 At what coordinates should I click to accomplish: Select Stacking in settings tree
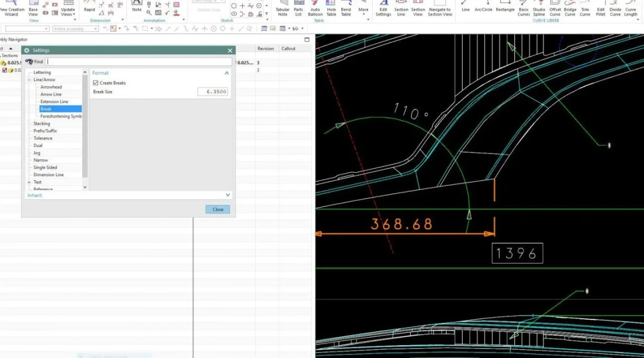pyautogui.click(x=41, y=124)
